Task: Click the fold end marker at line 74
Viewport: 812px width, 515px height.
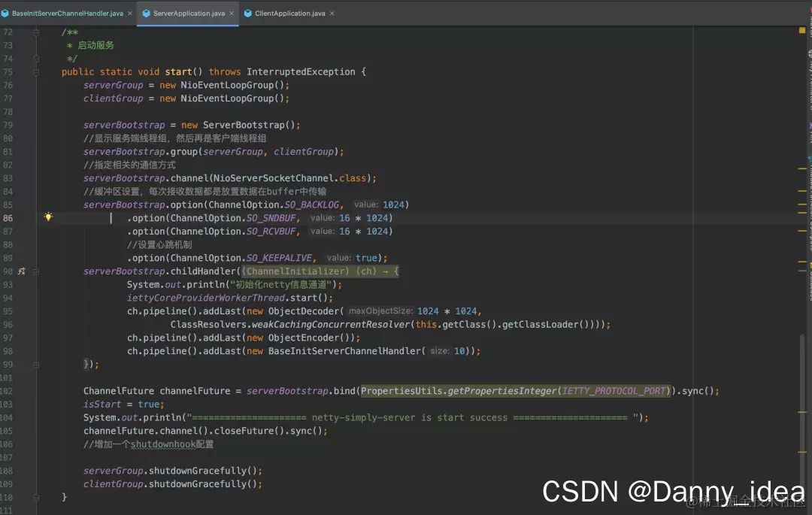Action: tap(36, 59)
